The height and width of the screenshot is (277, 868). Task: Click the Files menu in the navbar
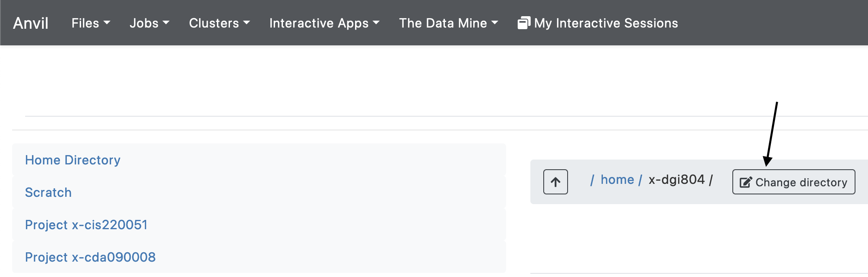point(90,23)
